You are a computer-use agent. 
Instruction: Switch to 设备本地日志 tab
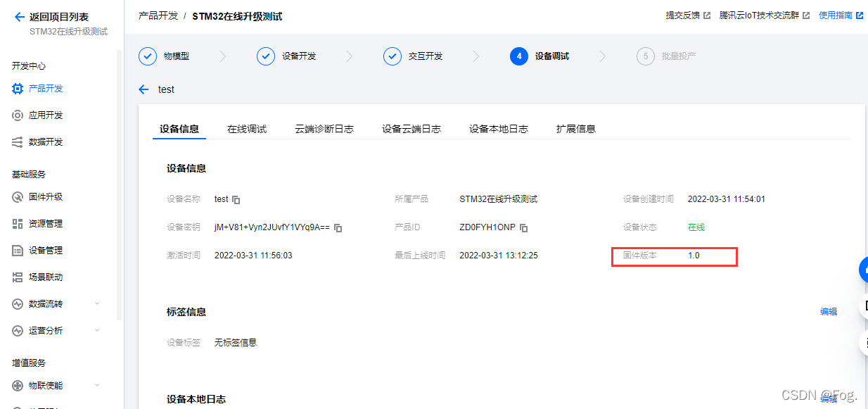[x=499, y=129]
